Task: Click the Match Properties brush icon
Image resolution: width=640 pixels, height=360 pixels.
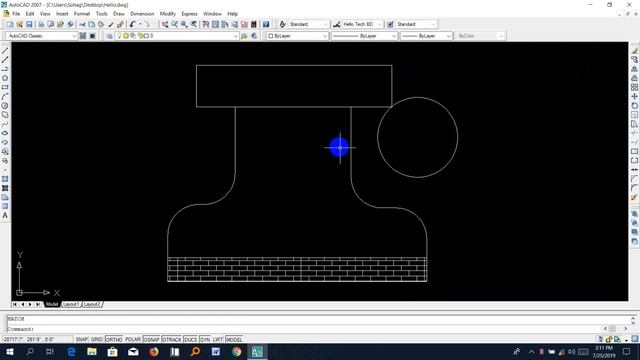Action: [x=111, y=24]
